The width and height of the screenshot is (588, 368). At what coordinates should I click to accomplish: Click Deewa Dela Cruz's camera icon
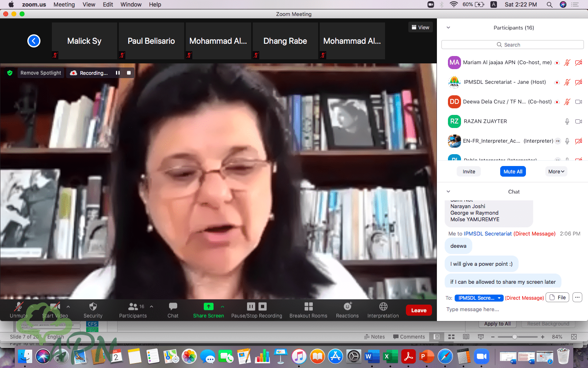tap(579, 102)
